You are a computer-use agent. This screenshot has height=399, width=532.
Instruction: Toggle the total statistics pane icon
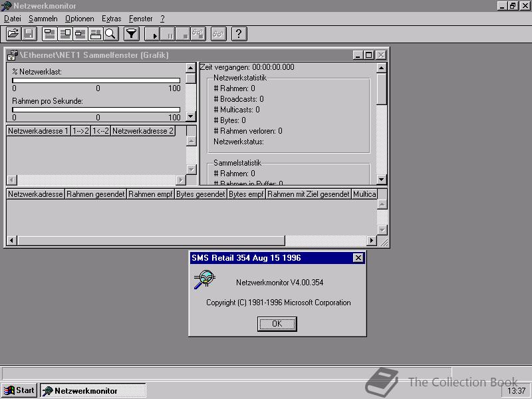coord(65,34)
